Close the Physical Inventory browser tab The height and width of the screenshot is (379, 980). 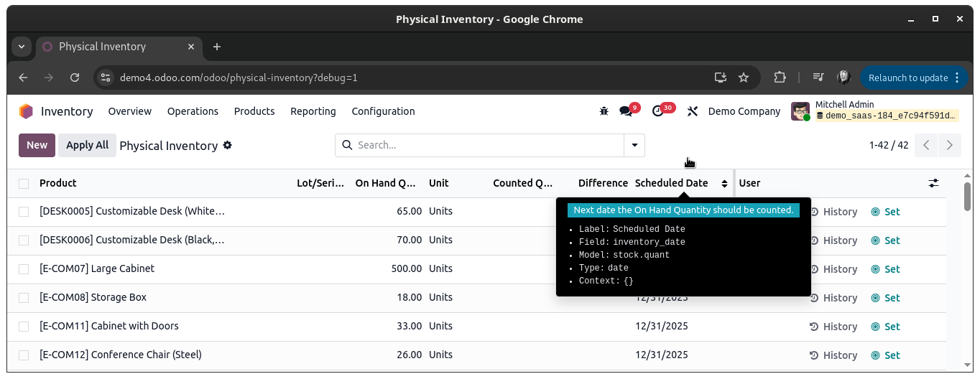point(191,47)
